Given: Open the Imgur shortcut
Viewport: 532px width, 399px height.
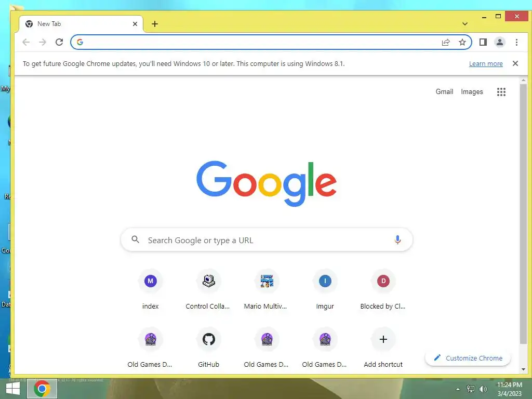Looking at the screenshot, I should pyautogui.click(x=325, y=290).
